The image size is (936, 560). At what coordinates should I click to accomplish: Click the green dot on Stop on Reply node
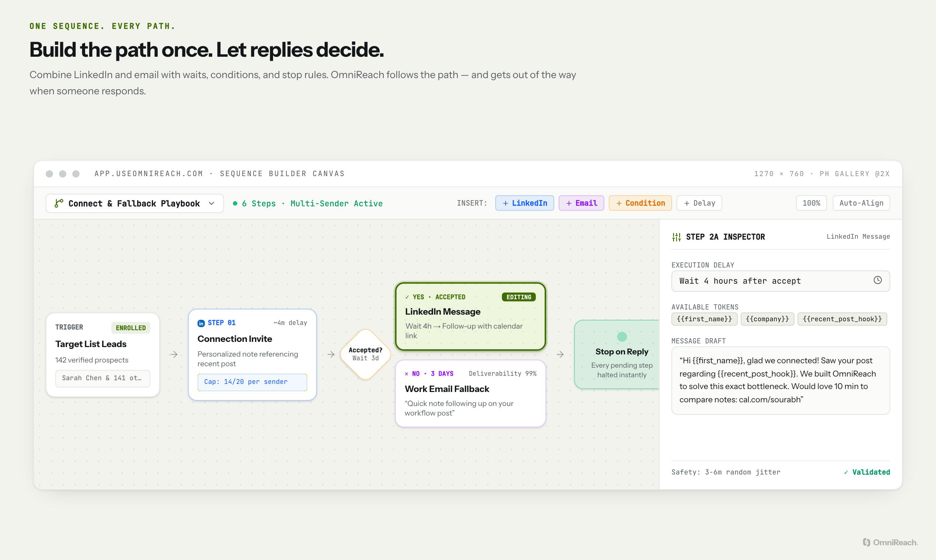click(x=622, y=337)
